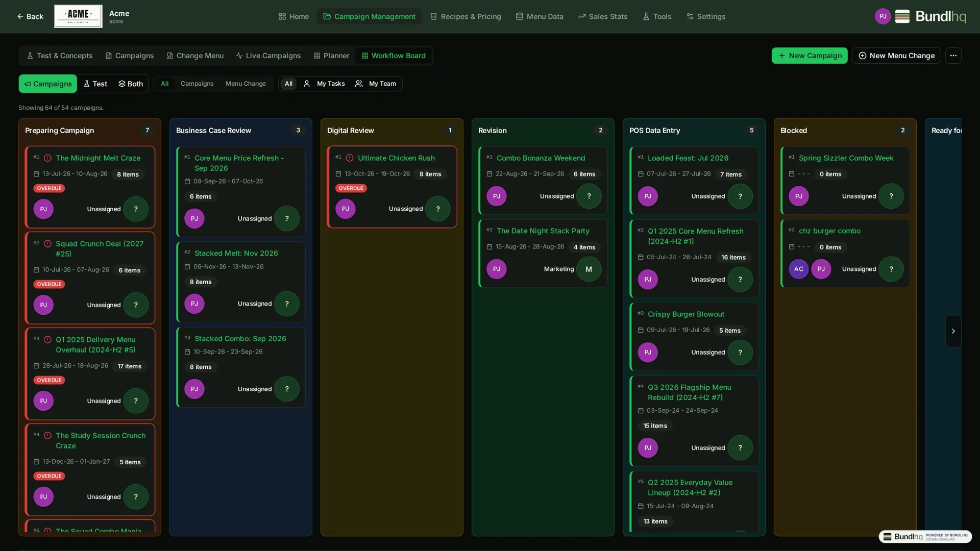Viewport: 980px width, 551px height.
Task: Click the PJ user avatar in header
Action: click(883, 16)
